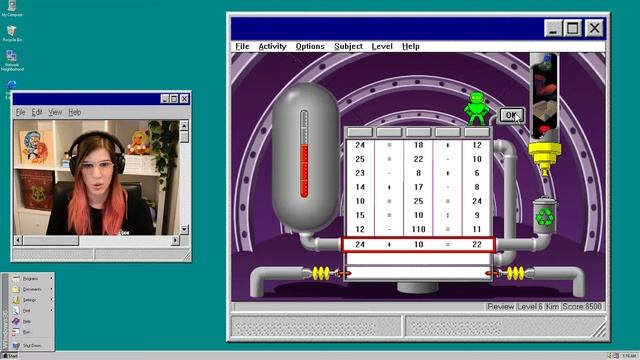Open the Recycle Bin desktop icon
The height and width of the screenshot is (360, 640).
tap(12, 33)
